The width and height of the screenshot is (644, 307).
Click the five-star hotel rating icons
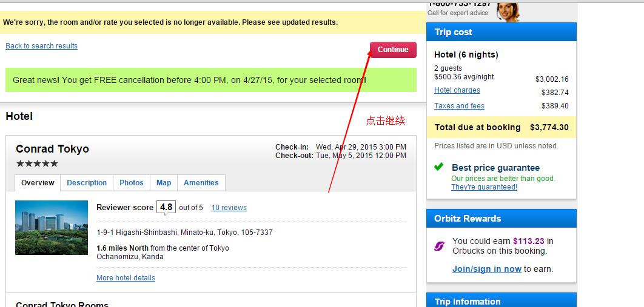[37, 163]
